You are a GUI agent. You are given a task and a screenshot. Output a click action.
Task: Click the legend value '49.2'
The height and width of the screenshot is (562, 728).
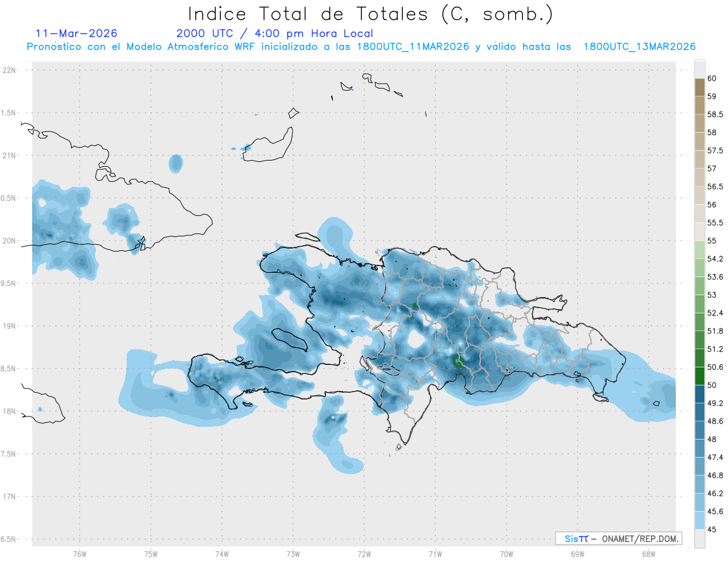point(715,403)
